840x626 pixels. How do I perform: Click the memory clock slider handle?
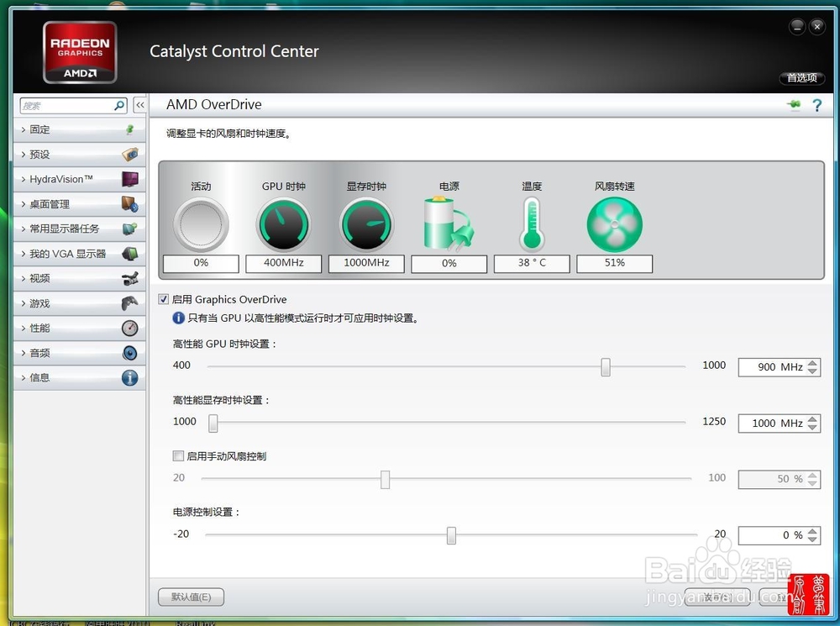click(213, 423)
